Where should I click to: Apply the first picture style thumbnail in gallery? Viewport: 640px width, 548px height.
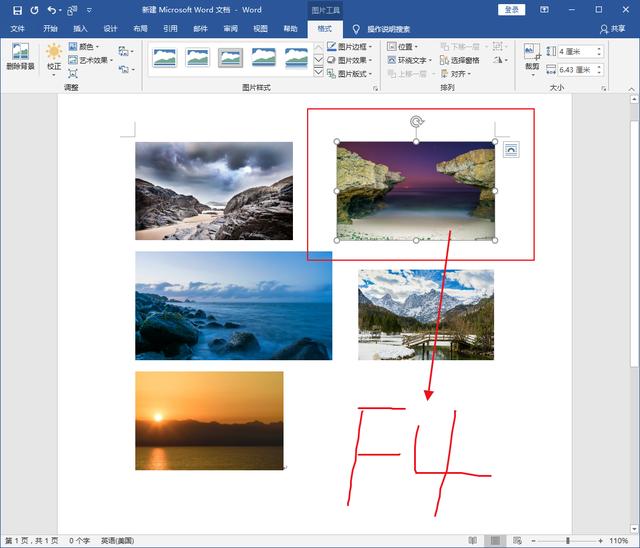tap(164, 58)
